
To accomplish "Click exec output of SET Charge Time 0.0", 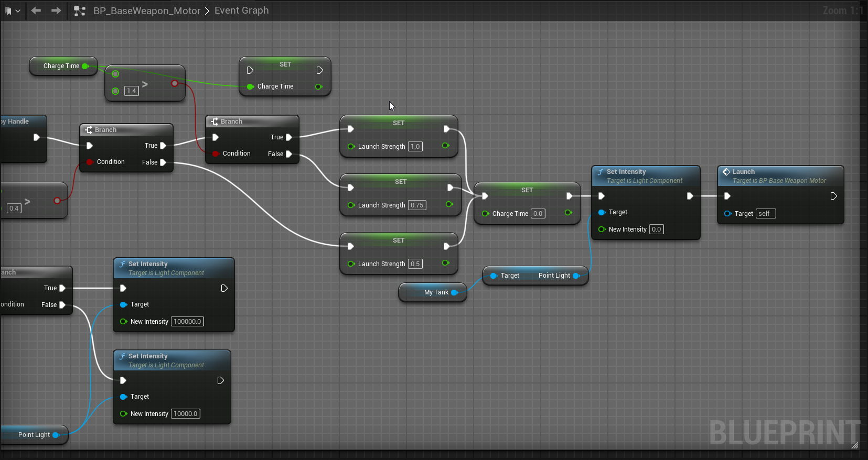I will pos(569,196).
